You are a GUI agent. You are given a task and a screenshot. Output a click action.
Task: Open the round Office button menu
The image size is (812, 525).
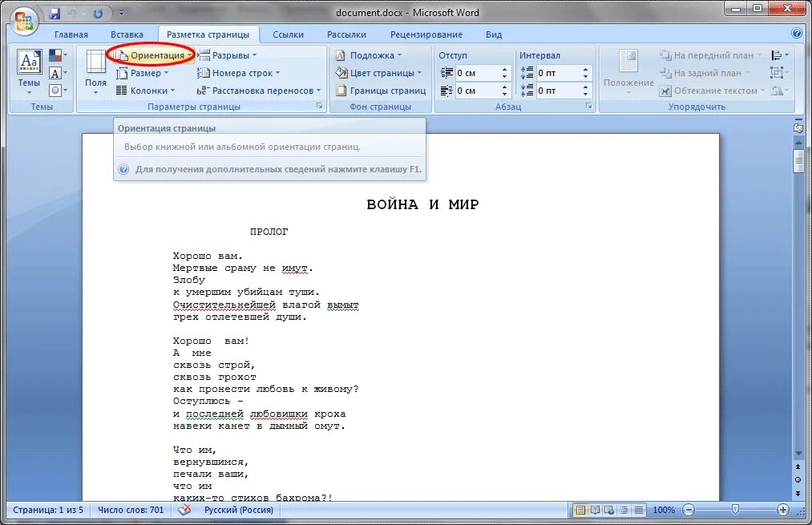click(x=24, y=21)
